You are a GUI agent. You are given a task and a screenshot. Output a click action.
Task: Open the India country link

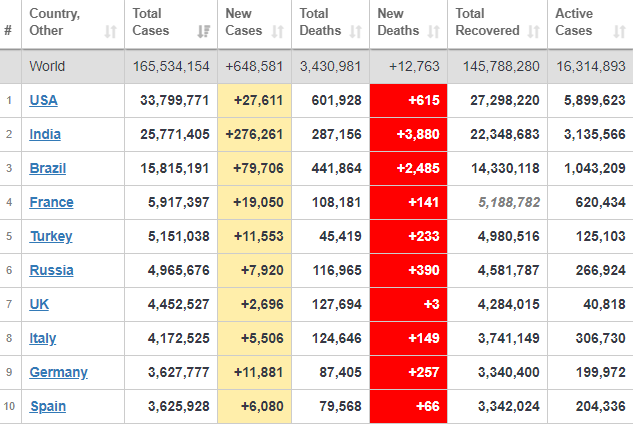45,134
